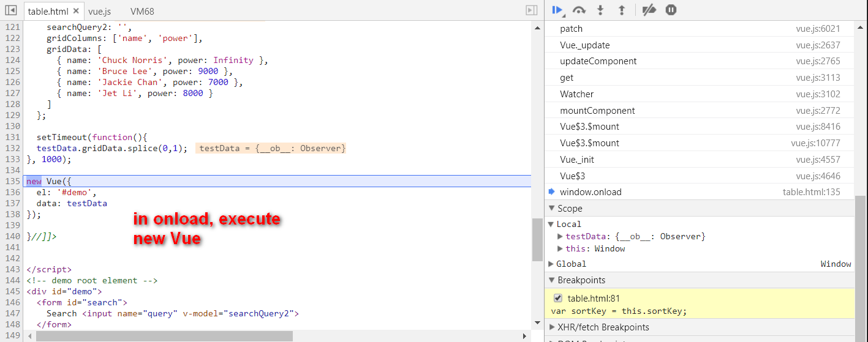Select Vue$3.$mount frame at vue.js:8416
868x342 pixels.
coord(700,127)
